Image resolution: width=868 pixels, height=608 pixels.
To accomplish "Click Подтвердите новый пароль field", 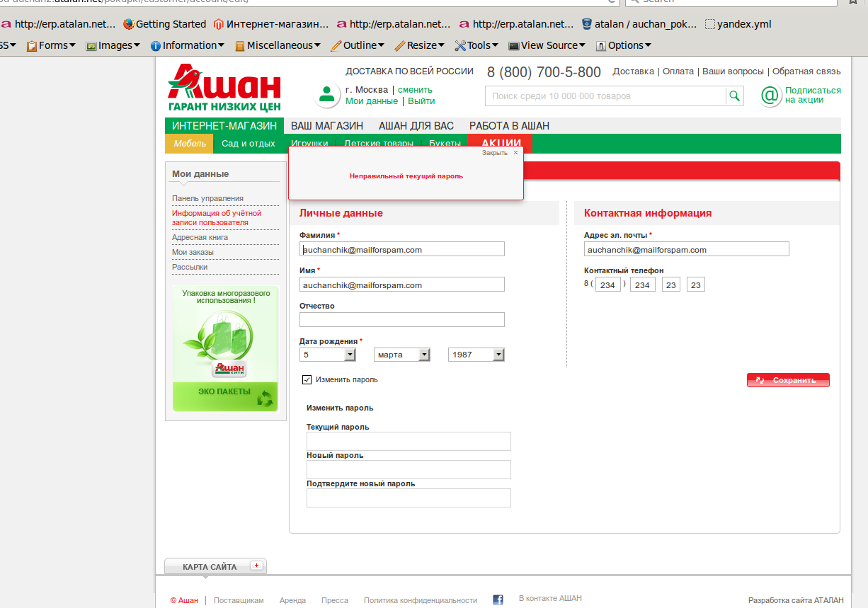I will tap(409, 498).
